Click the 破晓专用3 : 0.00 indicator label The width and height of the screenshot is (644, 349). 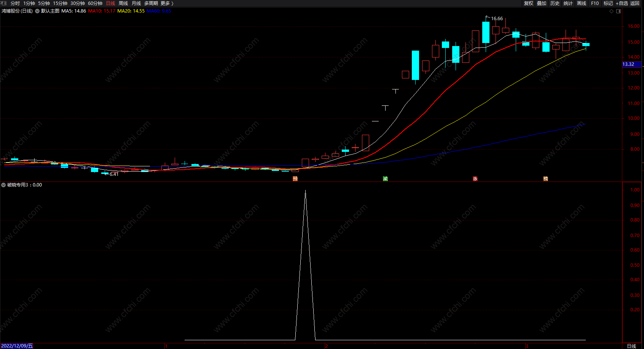click(24, 185)
